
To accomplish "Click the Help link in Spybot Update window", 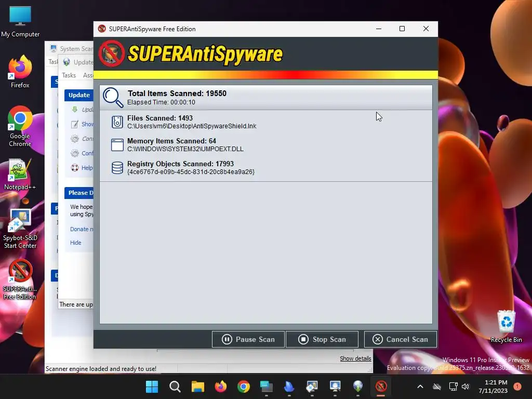I will click(87, 168).
